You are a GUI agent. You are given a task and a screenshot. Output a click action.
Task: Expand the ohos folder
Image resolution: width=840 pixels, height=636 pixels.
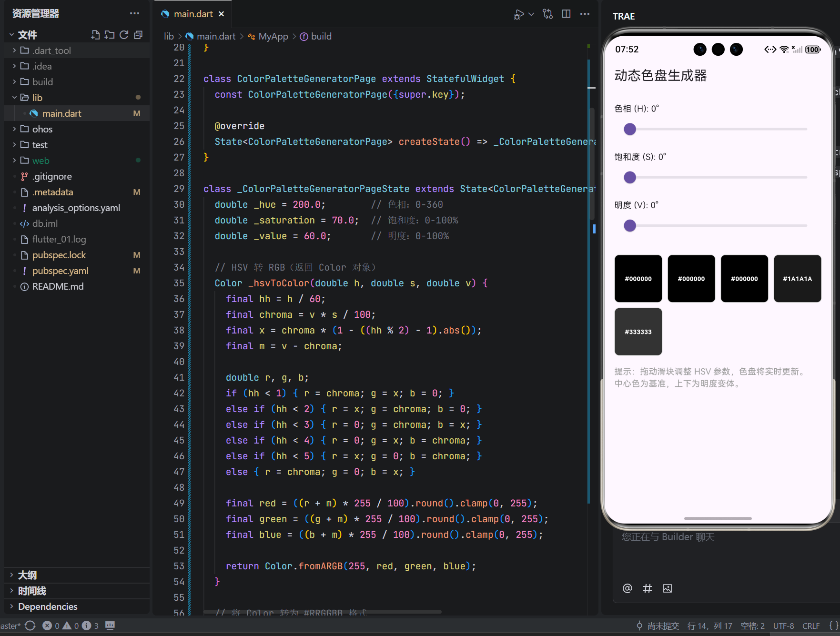[x=76, y=129]
